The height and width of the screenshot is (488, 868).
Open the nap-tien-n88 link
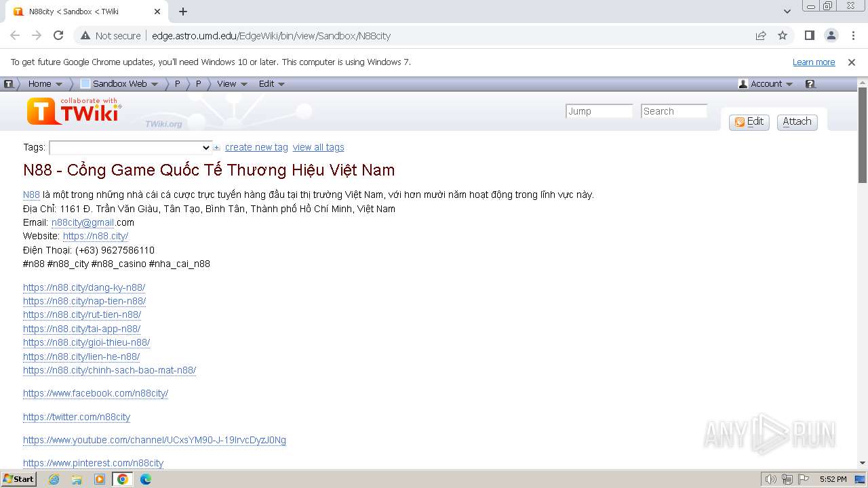[x=84, y=301]
